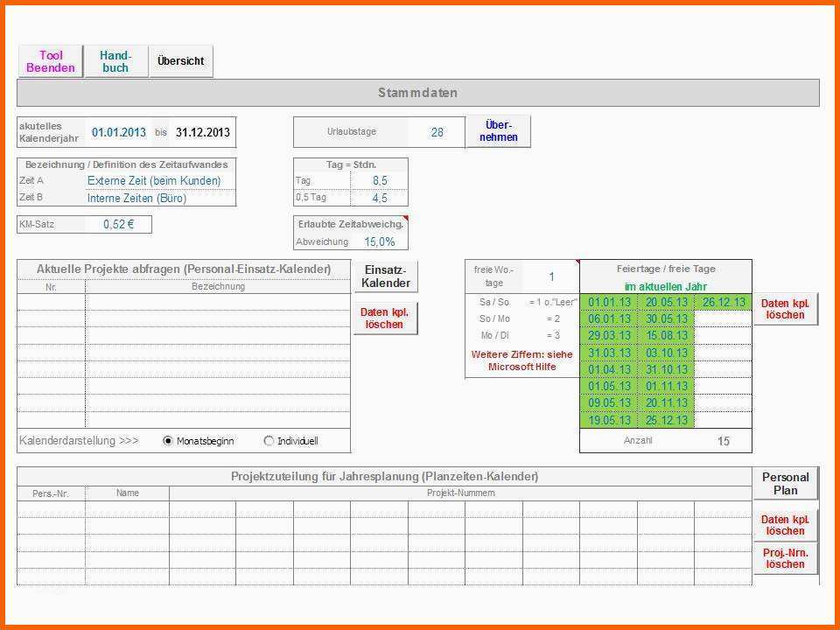
Task: Click Daten kpl. löschen beside Feiertage list
Action: click(x=786, y=309)
